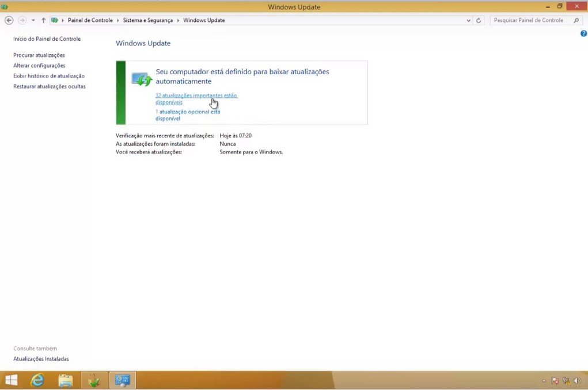Viewport: 588px width, 390px height.
Task: Select Sistema e Segurança breadcrumb
Action: point(148,20)
